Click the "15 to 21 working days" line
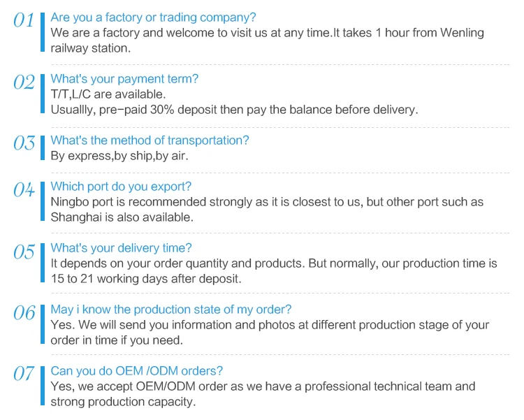The height and width of the screenshot is (420, 524). 145,279
